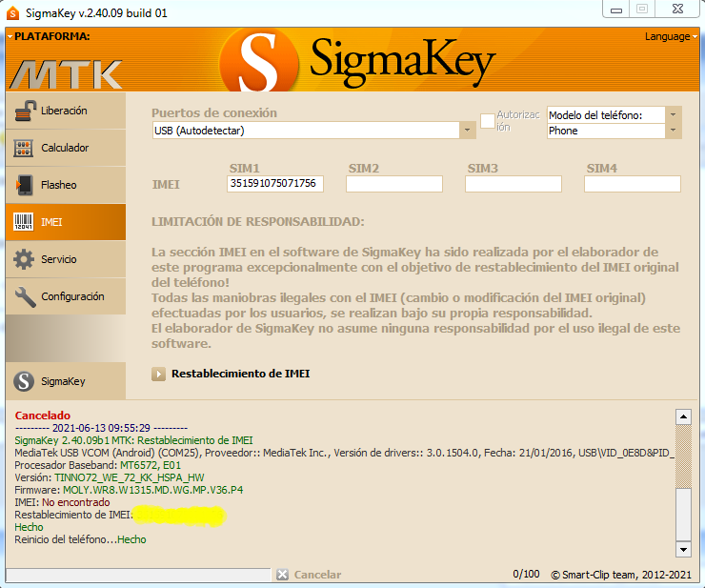Click the Cancelar button
Image resolution: width=705 pixels, height=588 pixels.
(x=317, y=575)
